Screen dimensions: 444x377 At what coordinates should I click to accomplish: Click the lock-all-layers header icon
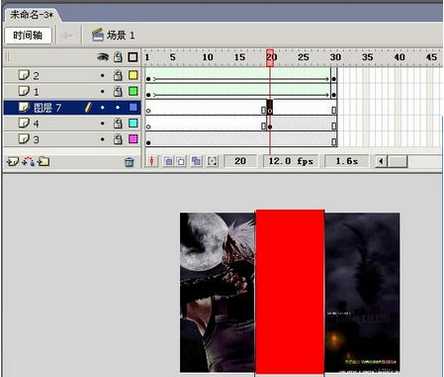click(x=118, y=57)
